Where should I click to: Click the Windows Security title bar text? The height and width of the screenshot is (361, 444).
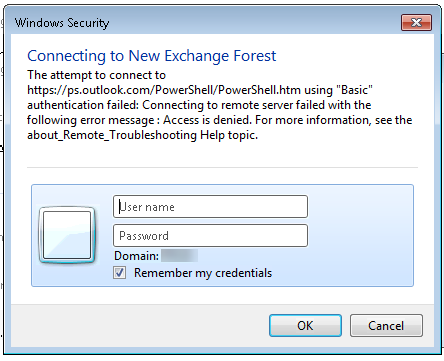pyautogui.click(x=62, y=23)
